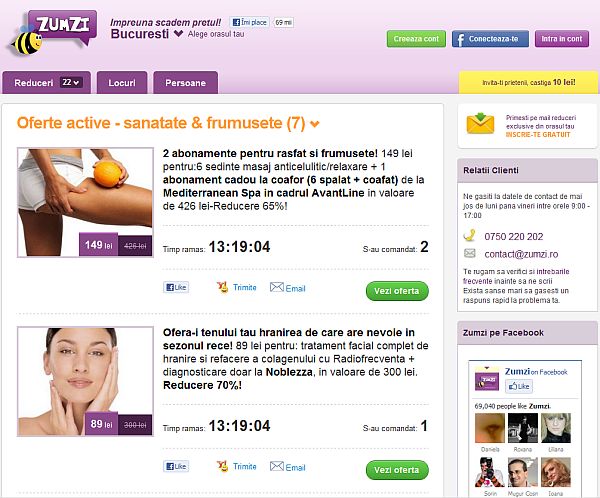Screen dimensions: 600x498
Task: Open the Bucuresti city dropdown arrow
Action: pos(178,34)
